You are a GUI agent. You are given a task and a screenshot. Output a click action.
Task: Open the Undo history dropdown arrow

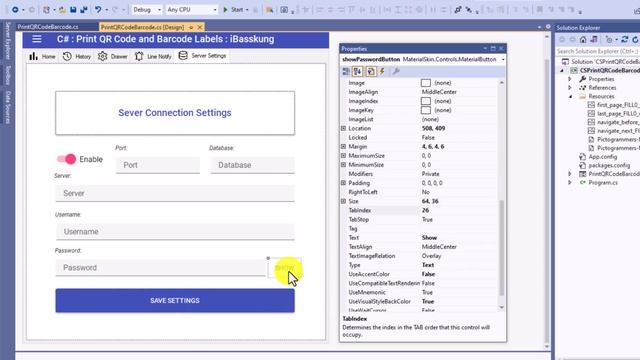point(106,10)
